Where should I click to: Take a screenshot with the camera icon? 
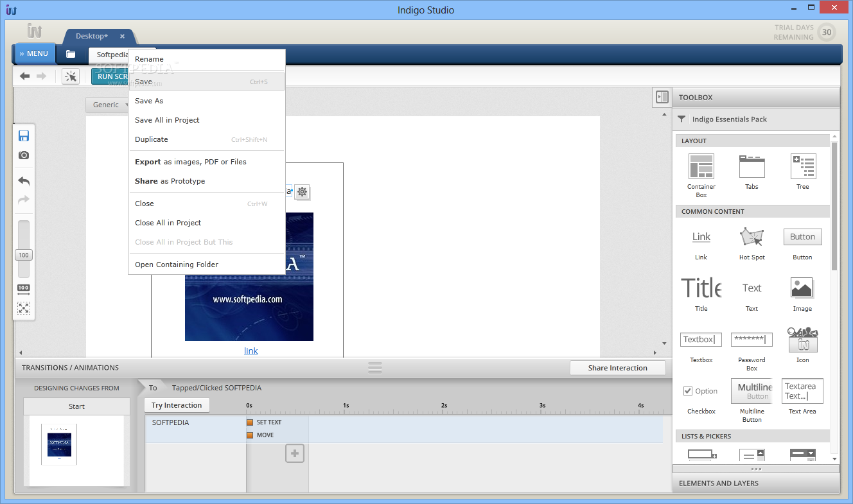click(24, 155)
